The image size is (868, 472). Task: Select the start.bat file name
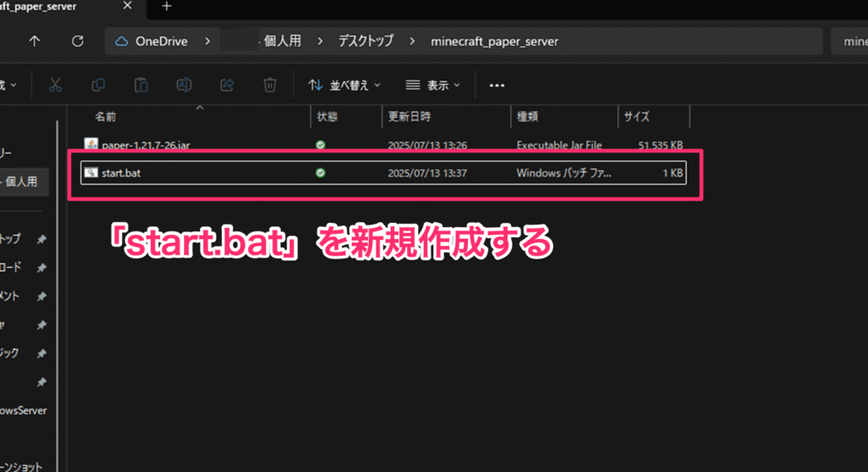pyautogui.click(x=120, y=173)
